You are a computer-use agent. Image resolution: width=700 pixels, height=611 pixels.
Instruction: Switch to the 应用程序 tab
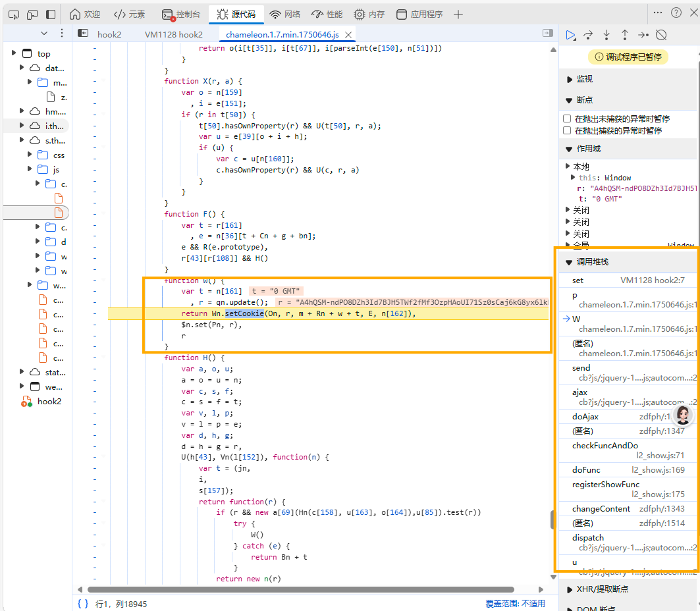(x=428, y=13)
